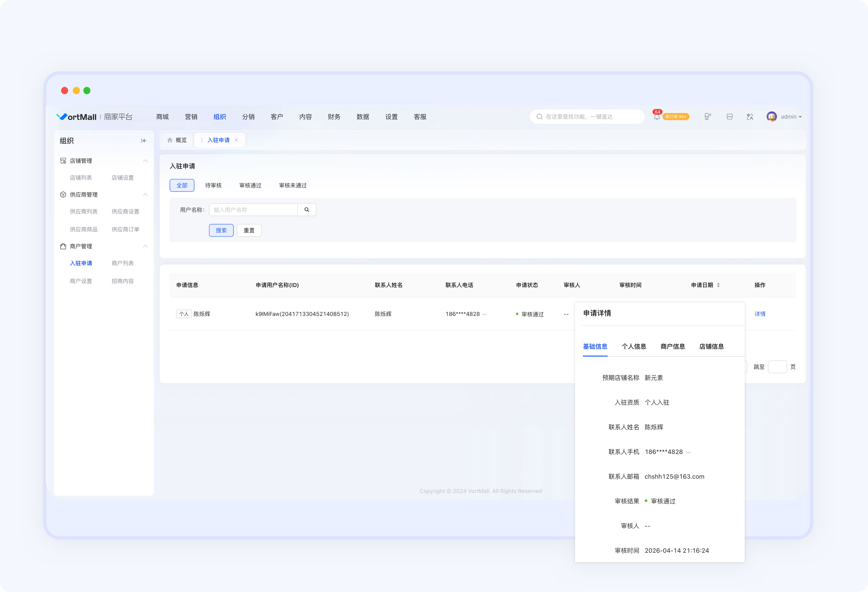The image size is (868, 592).
Task: Focus the global function search field
Action: pos(587,117)
